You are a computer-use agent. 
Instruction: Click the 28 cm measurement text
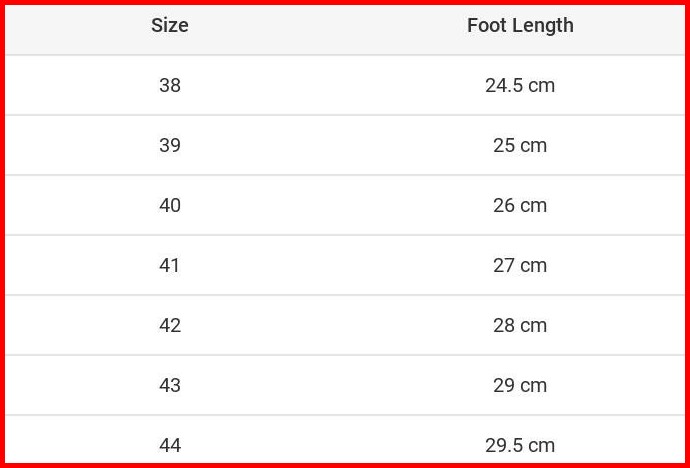pos(520,326)
